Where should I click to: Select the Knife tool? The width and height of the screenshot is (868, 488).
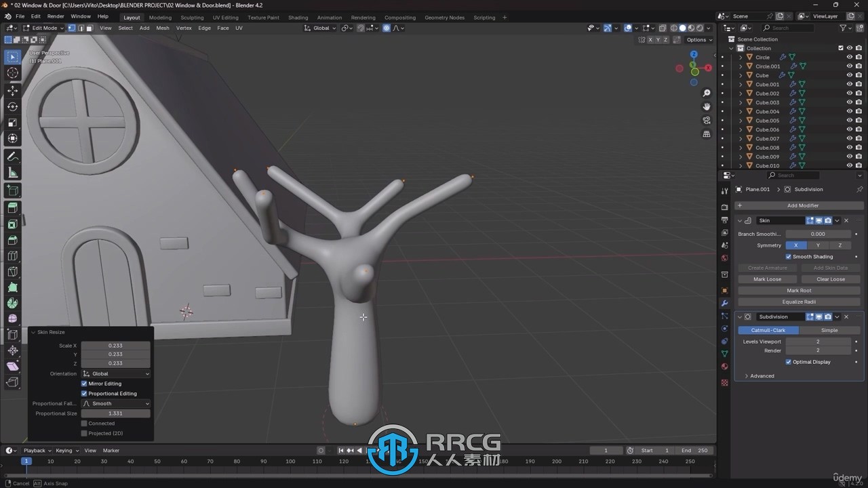tap(12, 272)
